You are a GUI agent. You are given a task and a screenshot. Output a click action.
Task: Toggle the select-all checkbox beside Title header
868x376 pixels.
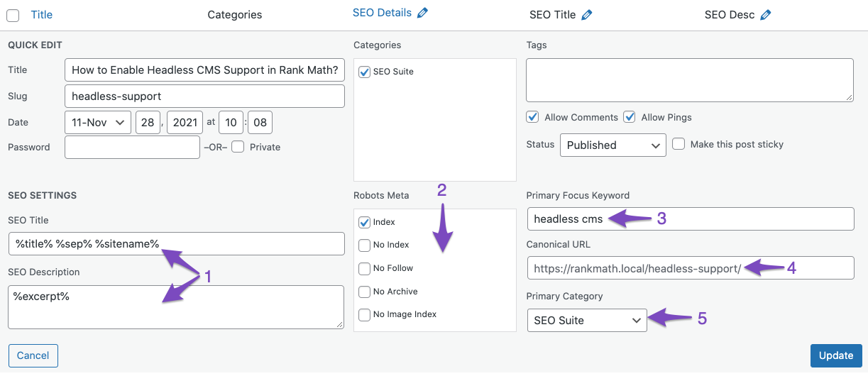(x=13, y=15)
